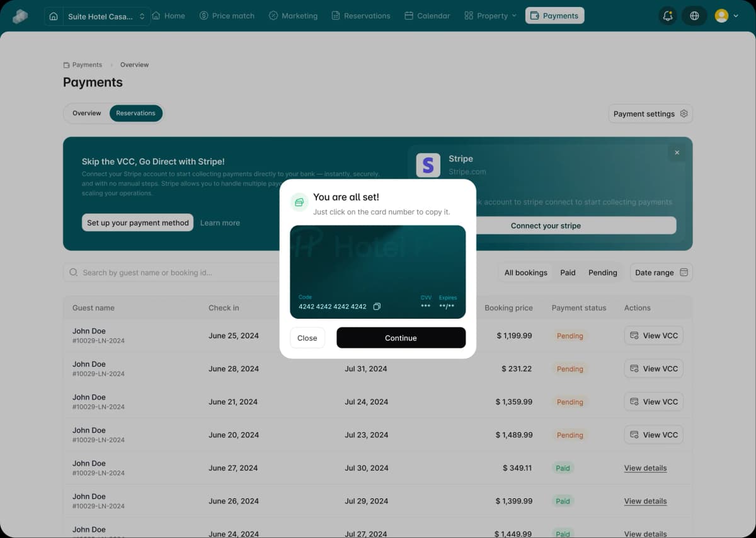Expand the Property menu dropdown
This screenshot has width=756, height=538.
pyautogui.click(x=490, y=16)
